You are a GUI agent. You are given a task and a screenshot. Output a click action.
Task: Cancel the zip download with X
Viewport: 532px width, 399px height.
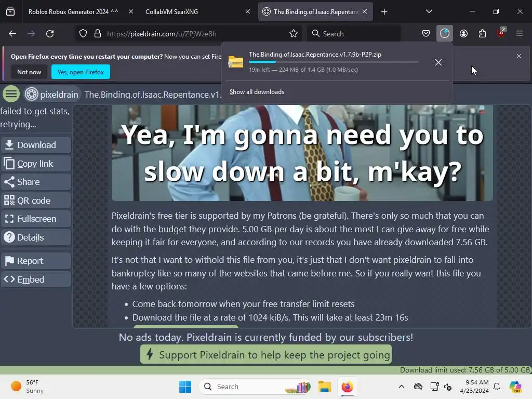point(438,62)
